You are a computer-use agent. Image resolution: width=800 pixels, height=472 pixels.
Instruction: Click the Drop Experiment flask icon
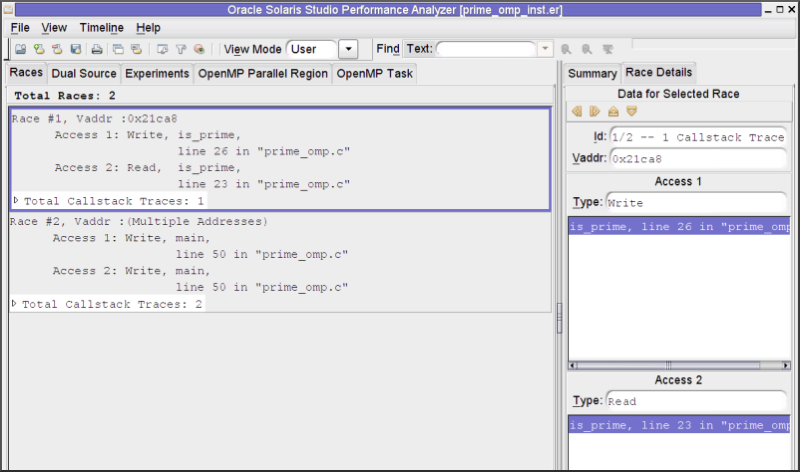[57, 49]
